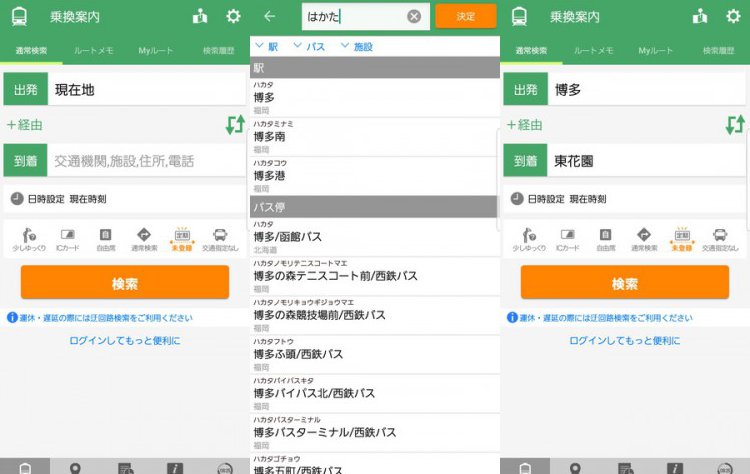Clear the はかた search text with X
Image resolution: width=750 pixels, height=474 pixels.
[x=414, y=17]
